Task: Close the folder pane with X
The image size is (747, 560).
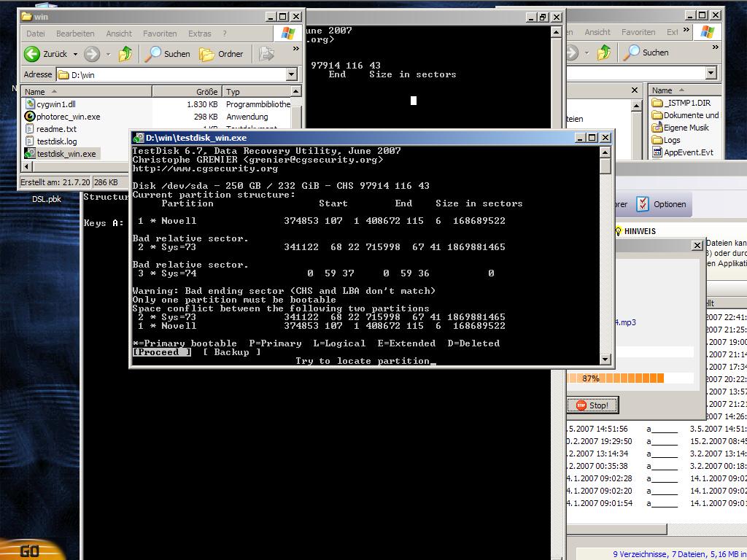Action: click(635, 90)
